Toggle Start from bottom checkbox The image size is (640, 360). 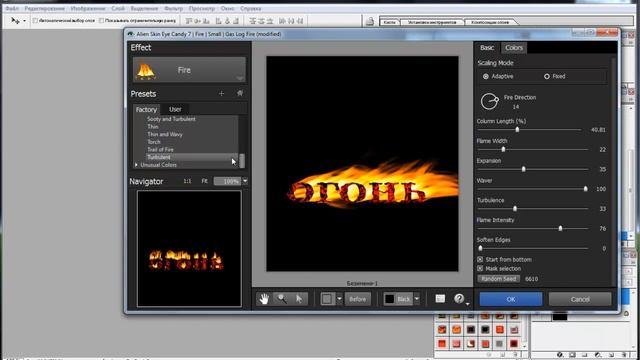480,260
